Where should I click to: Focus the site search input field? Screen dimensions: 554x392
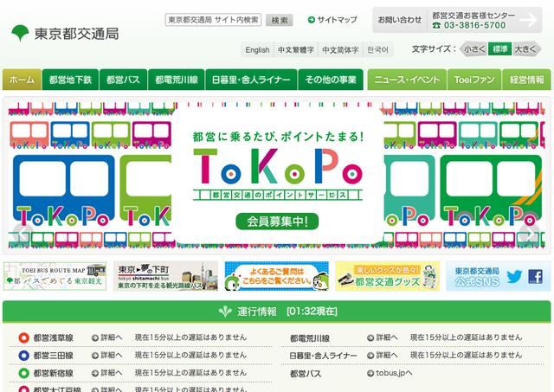[x=213, y=20]
